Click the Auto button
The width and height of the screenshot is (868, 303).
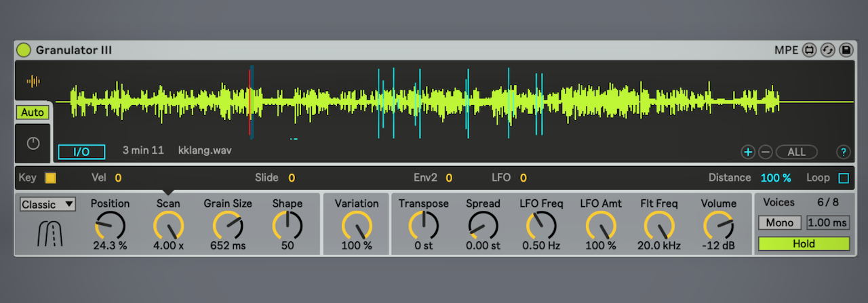coord(33,113)
